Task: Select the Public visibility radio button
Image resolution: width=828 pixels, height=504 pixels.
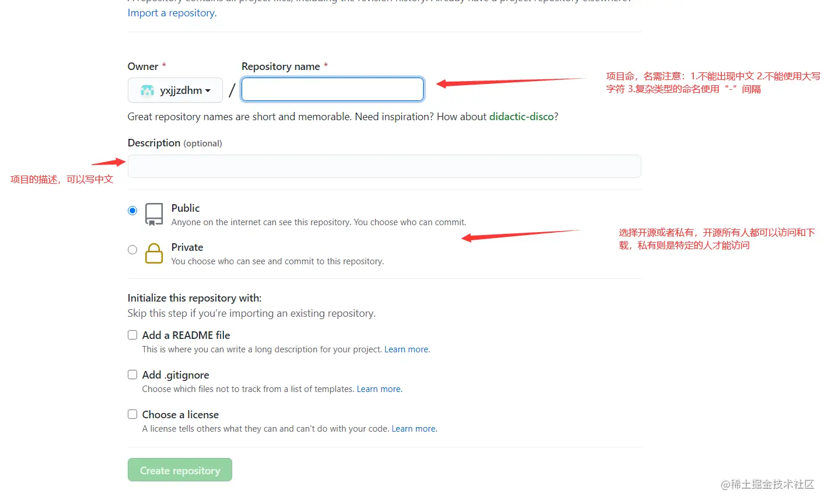Action: pos(132,211)
